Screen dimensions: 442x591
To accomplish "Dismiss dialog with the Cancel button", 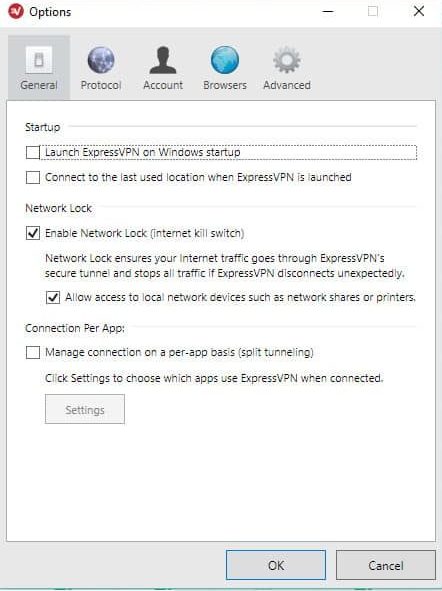I will (385, 565).
